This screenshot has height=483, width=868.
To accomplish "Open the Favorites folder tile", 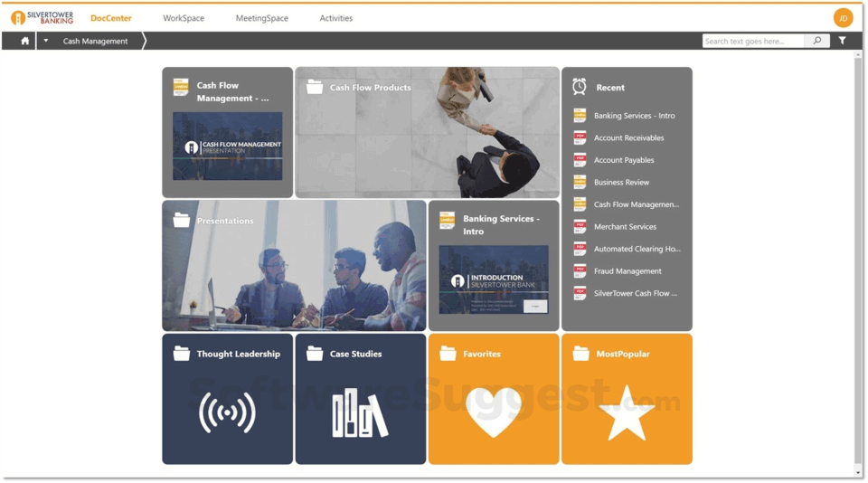I will click(494, 399).
